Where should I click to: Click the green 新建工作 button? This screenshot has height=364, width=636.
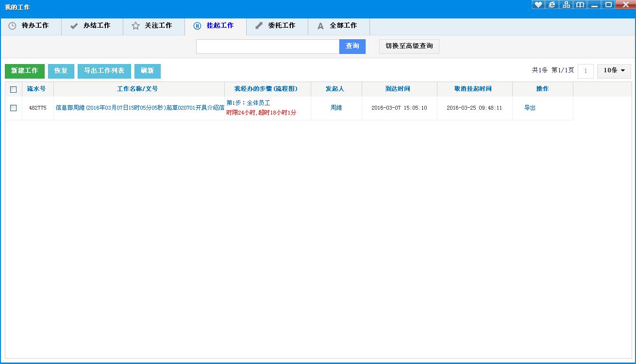point(25,71)
